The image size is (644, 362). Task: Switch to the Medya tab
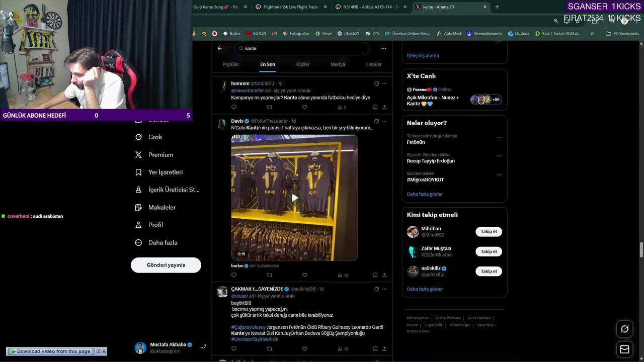[338, 64]
